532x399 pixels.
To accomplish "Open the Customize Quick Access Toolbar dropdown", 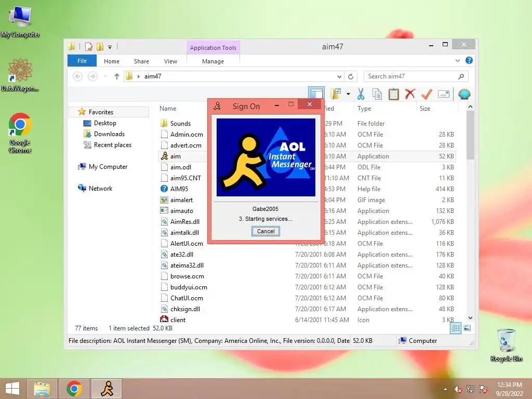I will pyautogui.click(x=110, y=47).
